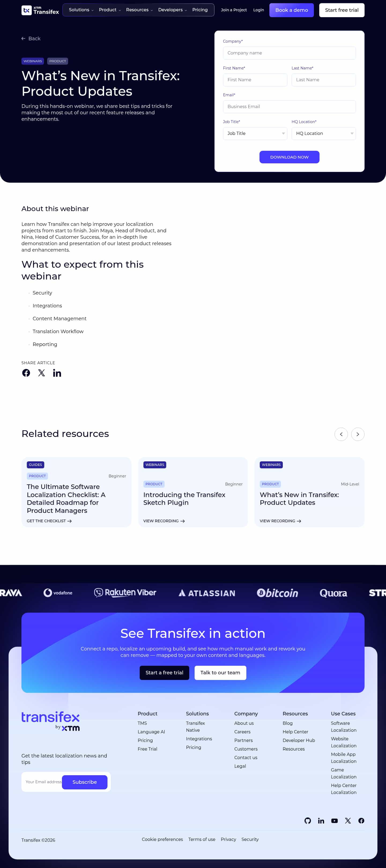Open footer Language AI link
Screen dimensions: 386x868
(x=151, y=731)
